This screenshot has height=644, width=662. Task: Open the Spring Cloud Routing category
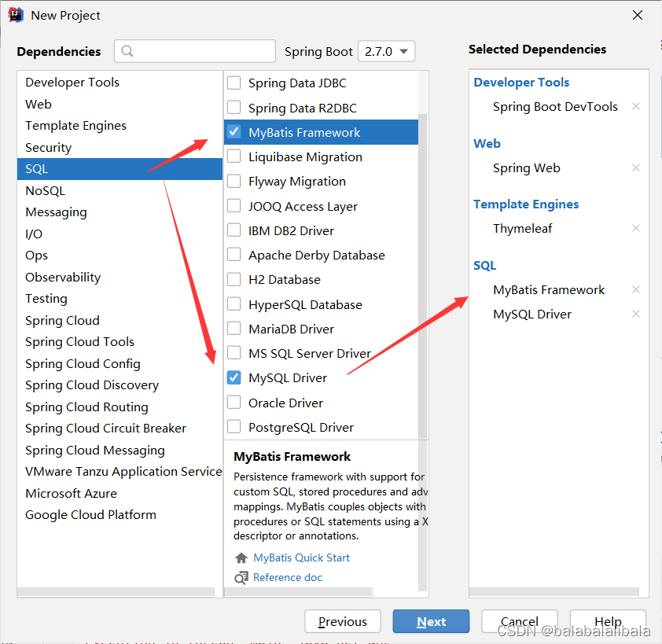click(x=120, y=407)
